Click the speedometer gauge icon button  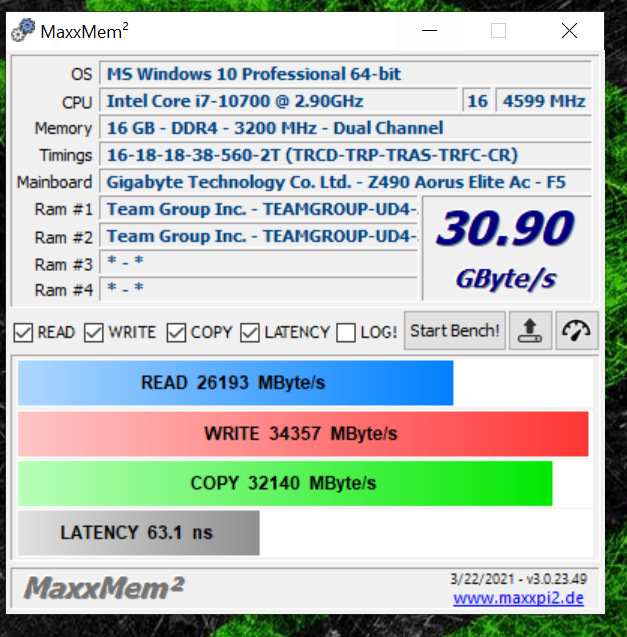(x=574, y=332)
